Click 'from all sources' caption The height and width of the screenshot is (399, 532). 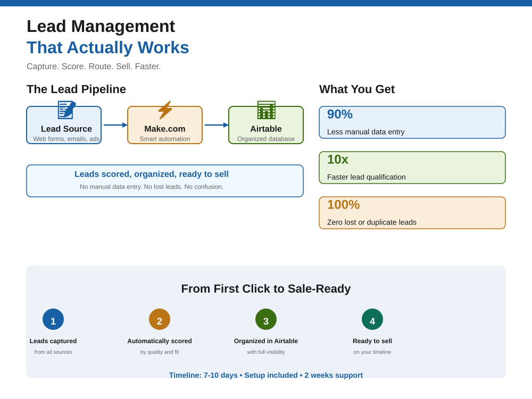(53, 352)
